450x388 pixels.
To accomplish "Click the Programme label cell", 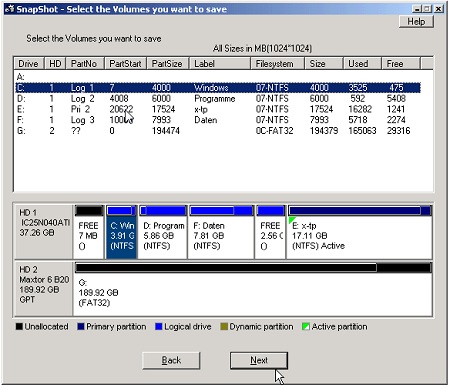I will [215, 99].
